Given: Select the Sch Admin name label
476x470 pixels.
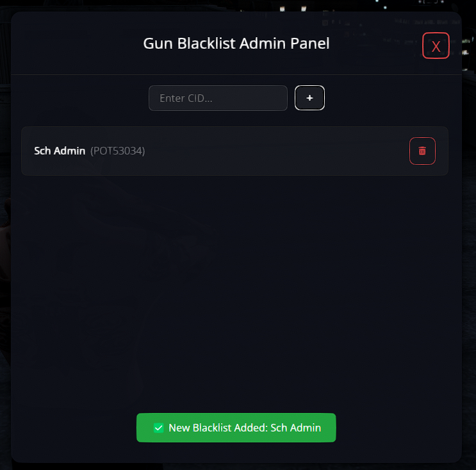Looking at the screenshot, I should (x=60, y=151).
